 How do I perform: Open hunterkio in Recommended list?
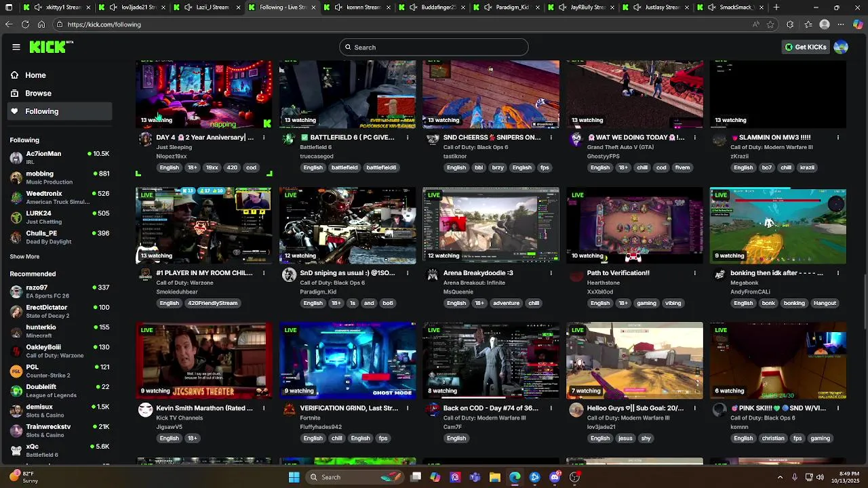tap(60, 331)
